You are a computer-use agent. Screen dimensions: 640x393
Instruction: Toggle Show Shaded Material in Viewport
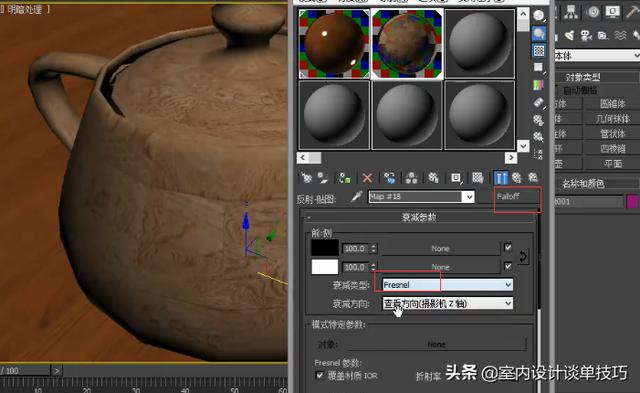478,178
